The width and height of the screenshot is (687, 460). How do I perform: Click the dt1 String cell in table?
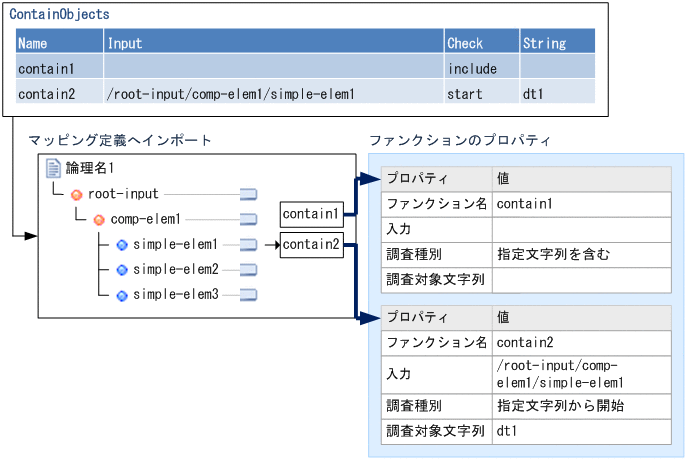click(x=533, y=94)
